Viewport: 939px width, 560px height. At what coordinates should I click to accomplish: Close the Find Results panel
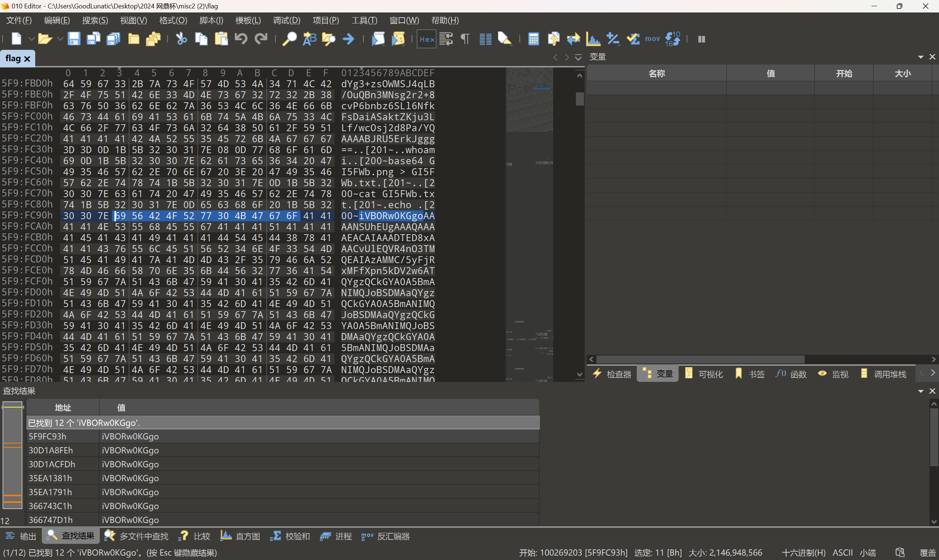coord(932,391)
